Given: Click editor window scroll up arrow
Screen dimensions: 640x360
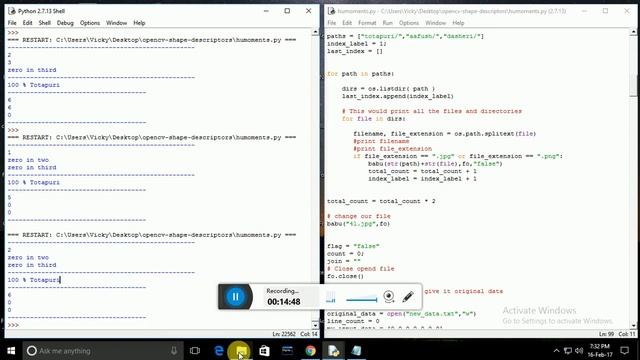Looking at the screenshot, I should [x=633, y=32].
